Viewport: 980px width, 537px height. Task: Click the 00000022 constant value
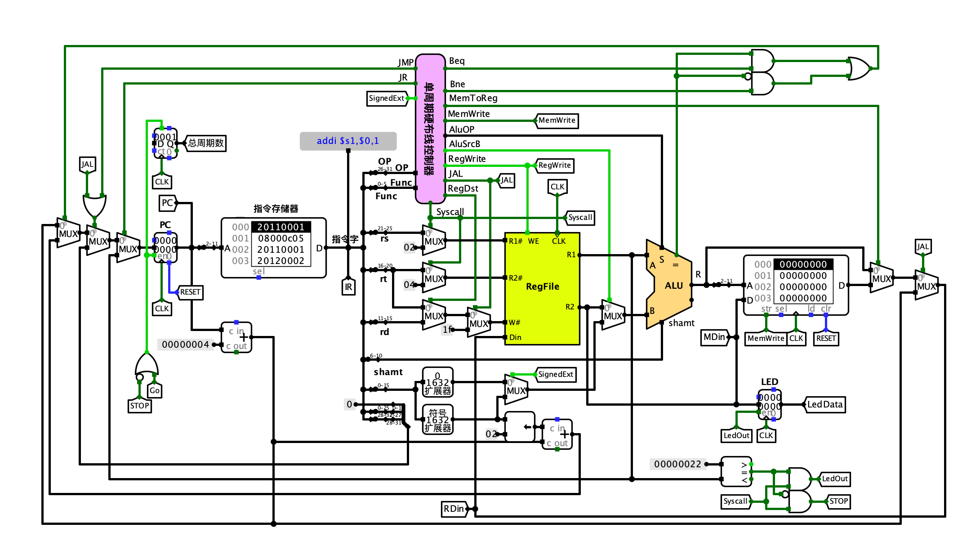pyautogui.click(x=679, y=464)
